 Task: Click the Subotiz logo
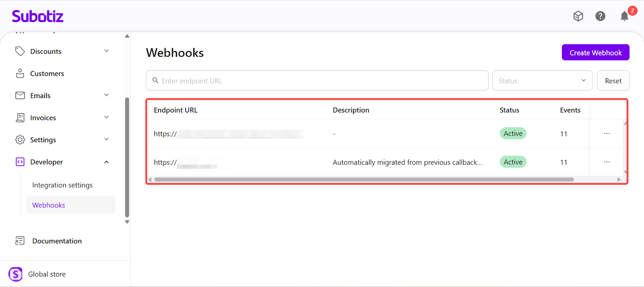pos(37,16)
